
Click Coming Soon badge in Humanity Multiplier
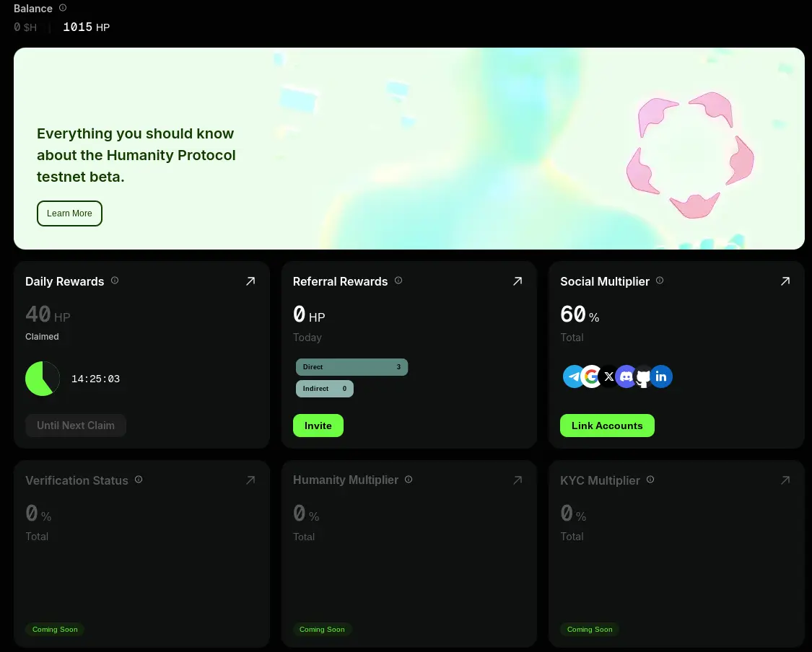coord(322,629)
